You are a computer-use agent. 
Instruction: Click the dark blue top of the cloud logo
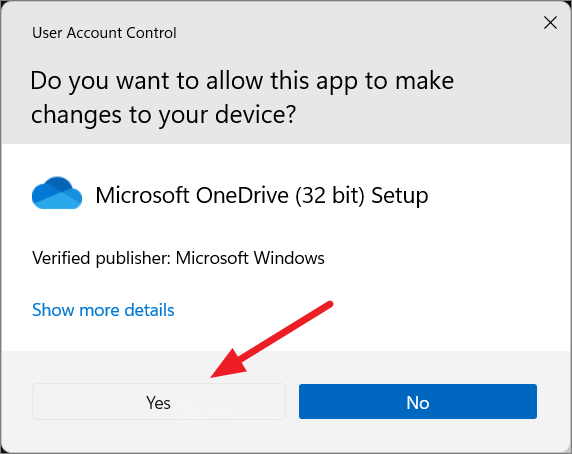[x=57, y=184]
